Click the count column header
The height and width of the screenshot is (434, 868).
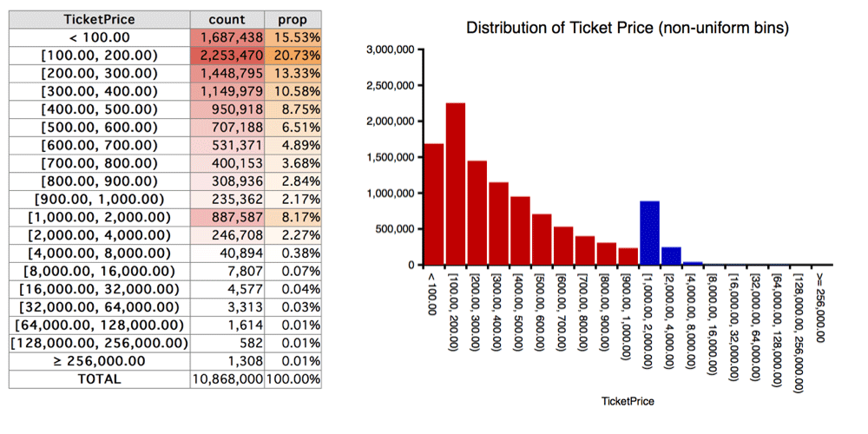(227, 19)
